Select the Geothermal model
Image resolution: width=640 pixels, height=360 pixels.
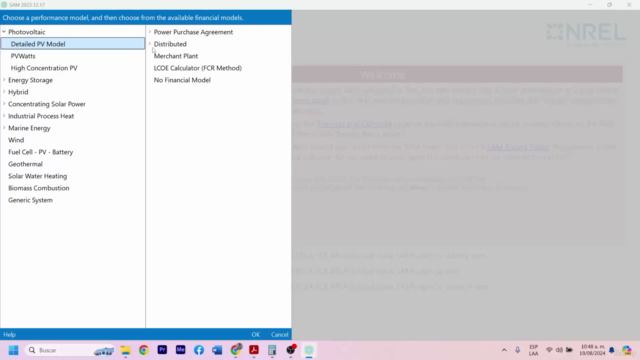tap(25, 164)
